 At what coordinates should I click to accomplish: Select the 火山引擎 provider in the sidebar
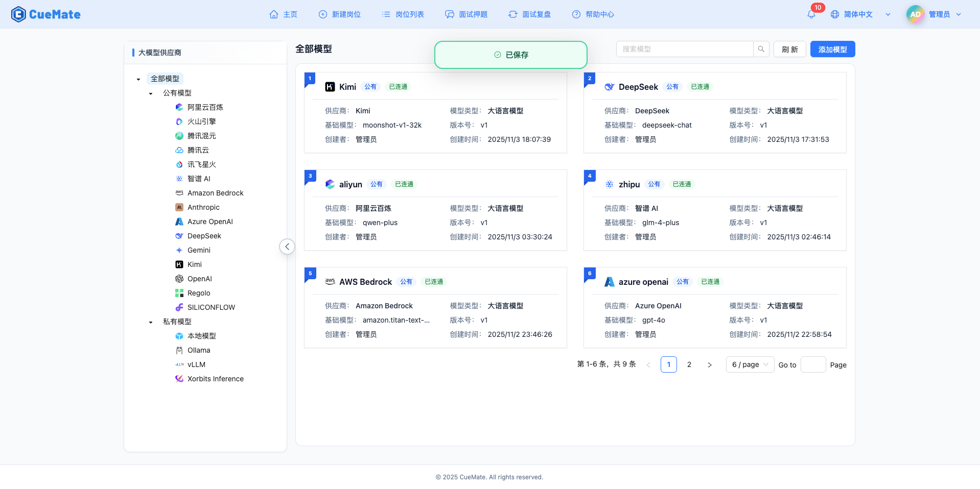pyautogui.click(x=201, y=121)
